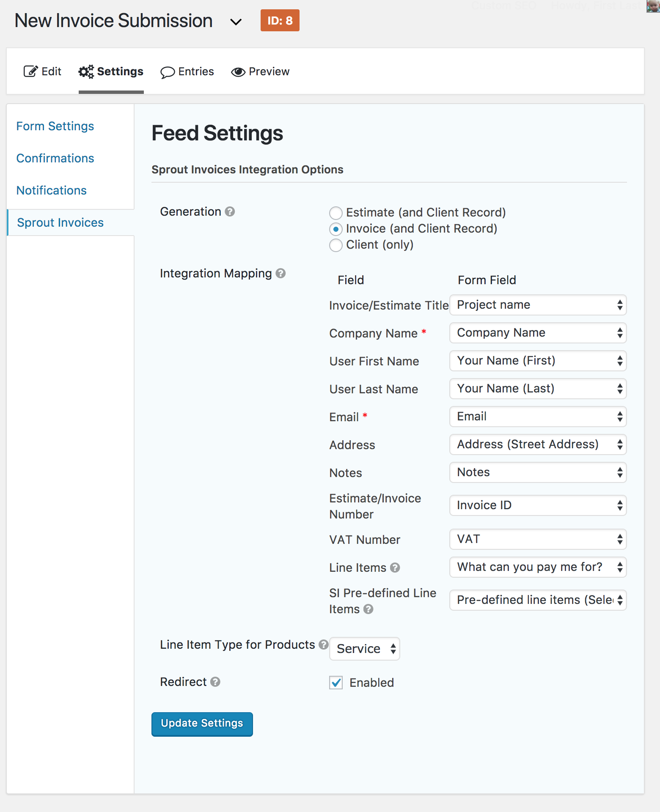Open the Line Item Type Service dropdown
This screenshot has width=660, height=812.
(364, 649)
